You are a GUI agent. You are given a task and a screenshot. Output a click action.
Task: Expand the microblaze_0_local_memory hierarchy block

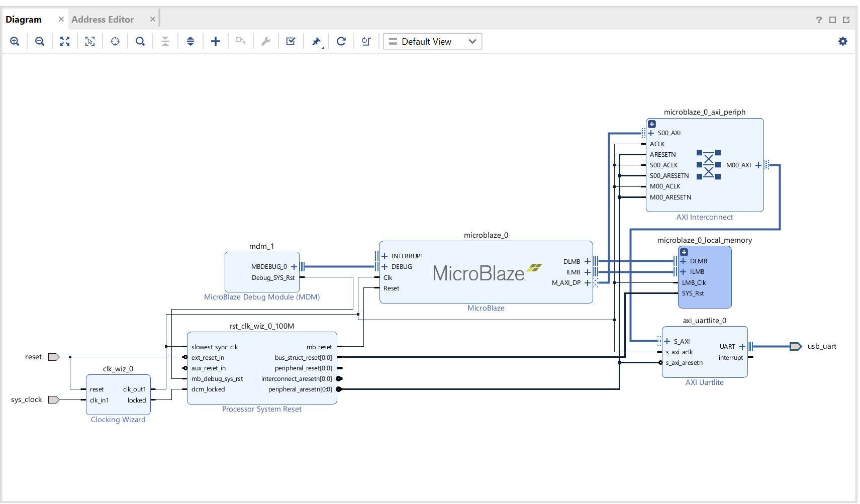click(684, 252)
